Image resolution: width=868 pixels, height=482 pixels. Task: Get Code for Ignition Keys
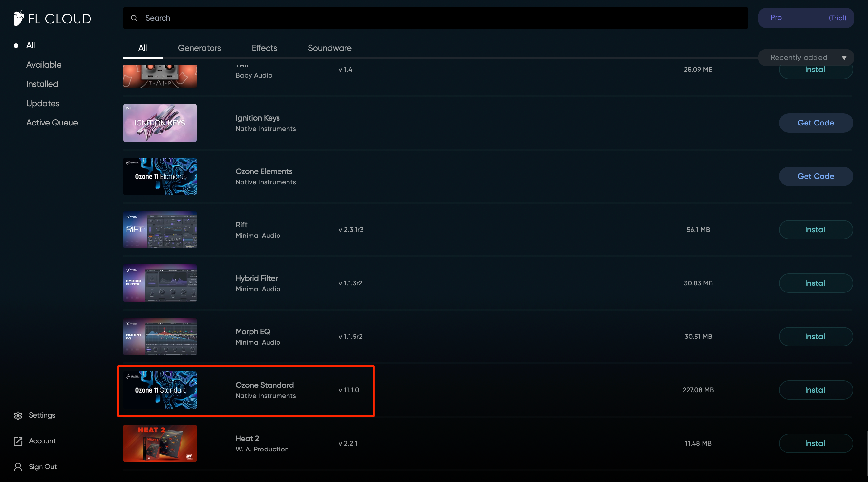[x=816, y=123]
